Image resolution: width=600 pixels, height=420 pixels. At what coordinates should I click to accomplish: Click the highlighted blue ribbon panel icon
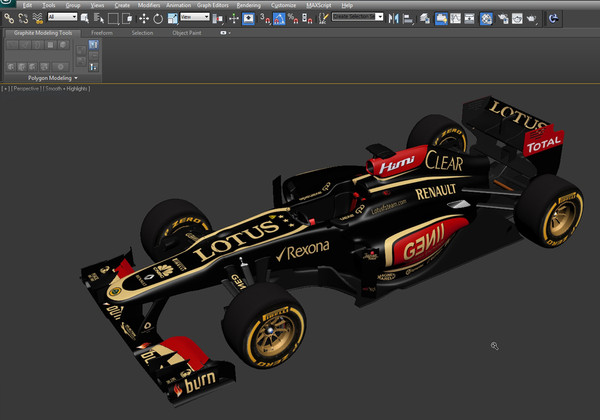coord(93,45)
